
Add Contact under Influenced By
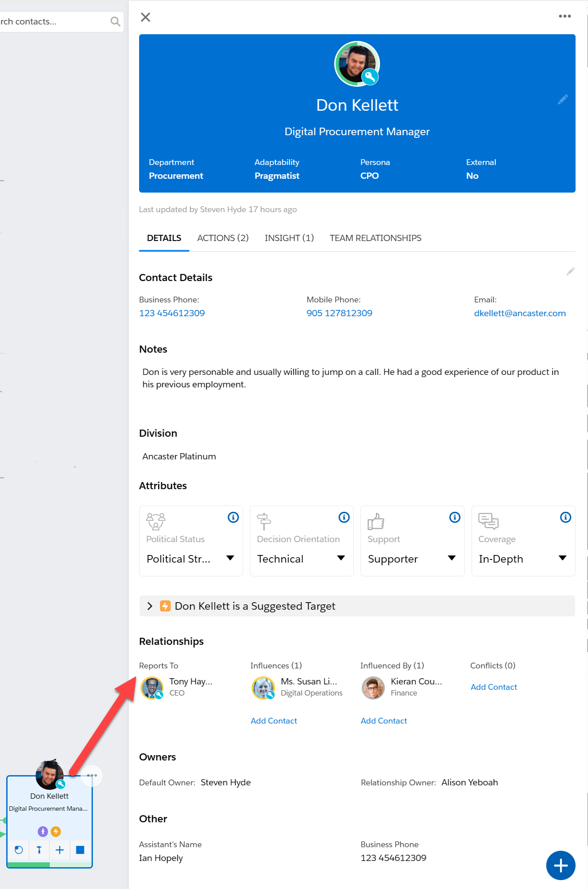tap(384, 721)
